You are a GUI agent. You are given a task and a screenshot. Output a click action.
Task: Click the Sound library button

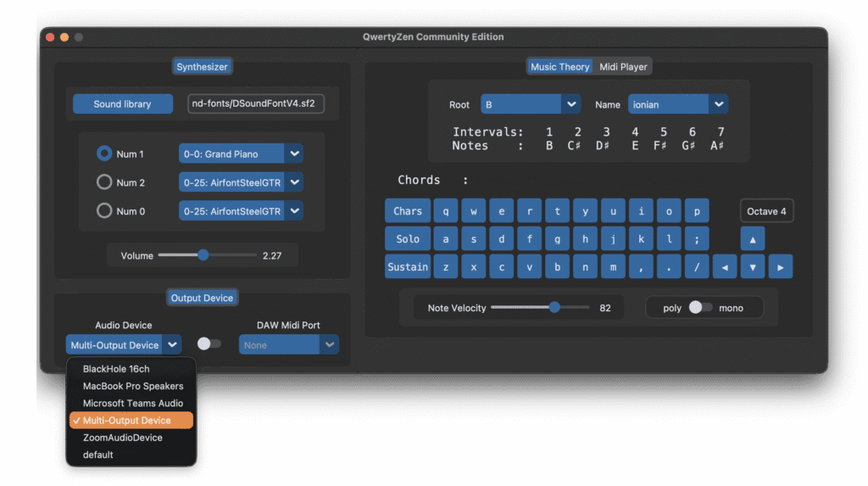[x=122, y=103]
